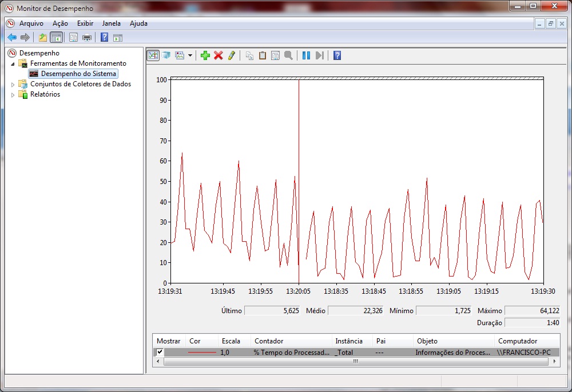The height and width of the screenshot is (392, 572).
Task: Click counter list scroll left arrow
Action: (158, 361)
